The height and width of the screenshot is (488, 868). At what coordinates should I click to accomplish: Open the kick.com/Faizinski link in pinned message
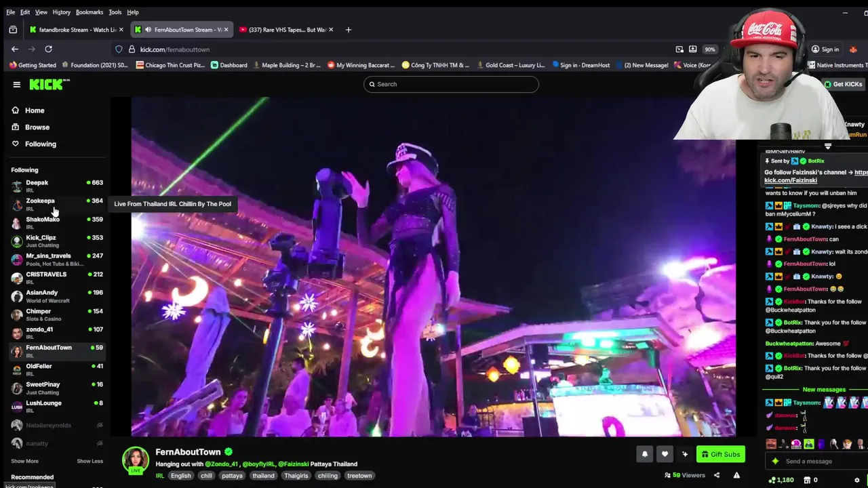click(791, 180)
